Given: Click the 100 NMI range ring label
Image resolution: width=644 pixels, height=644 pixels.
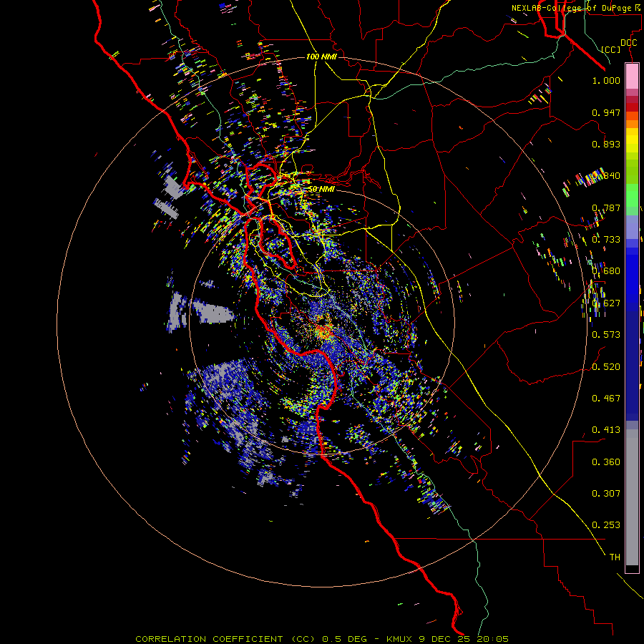Looking at the screenshot, I should click(321, 57).
